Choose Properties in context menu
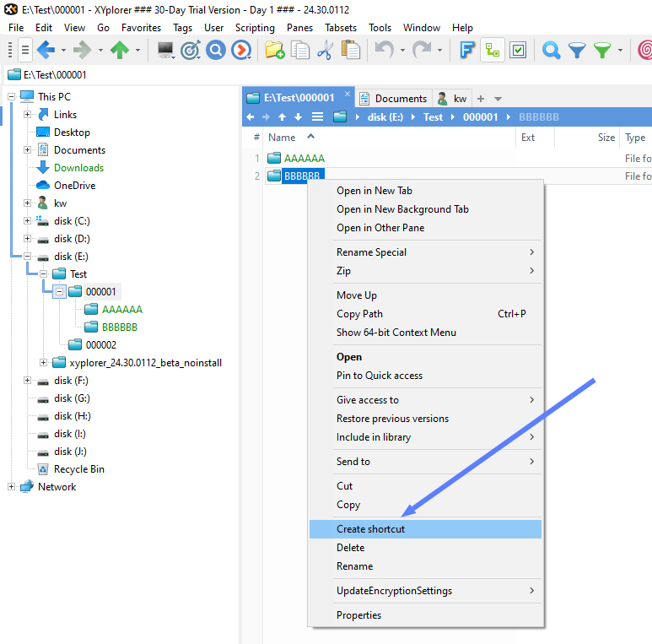Viewport: 652px width, 644px height. (x=425, y=614)
